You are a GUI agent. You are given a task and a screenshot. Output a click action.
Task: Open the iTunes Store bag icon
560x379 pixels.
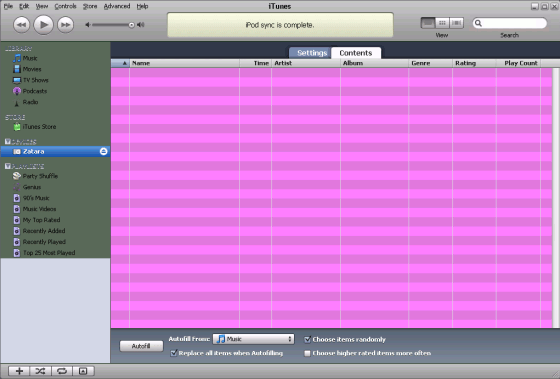coord(17,127)
